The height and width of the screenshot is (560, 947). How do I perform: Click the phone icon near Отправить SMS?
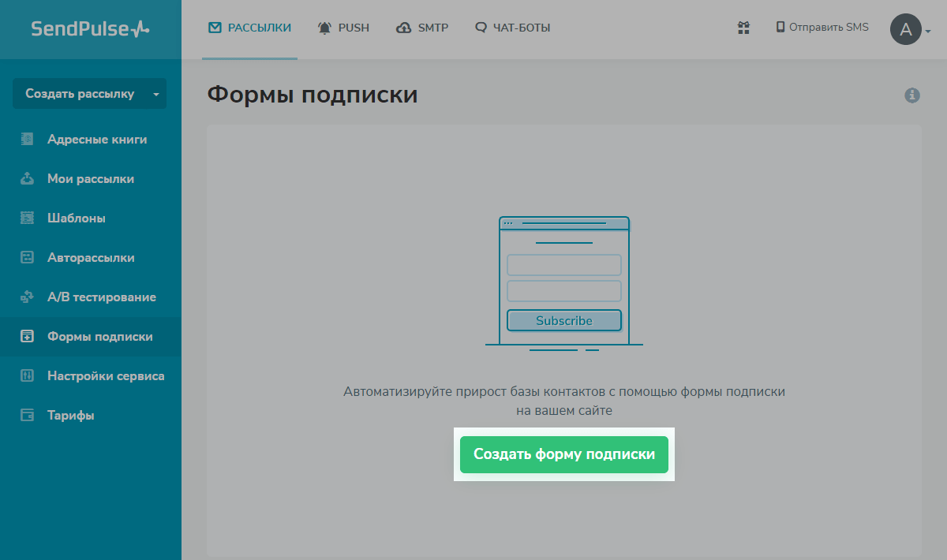tap(780, 27)
